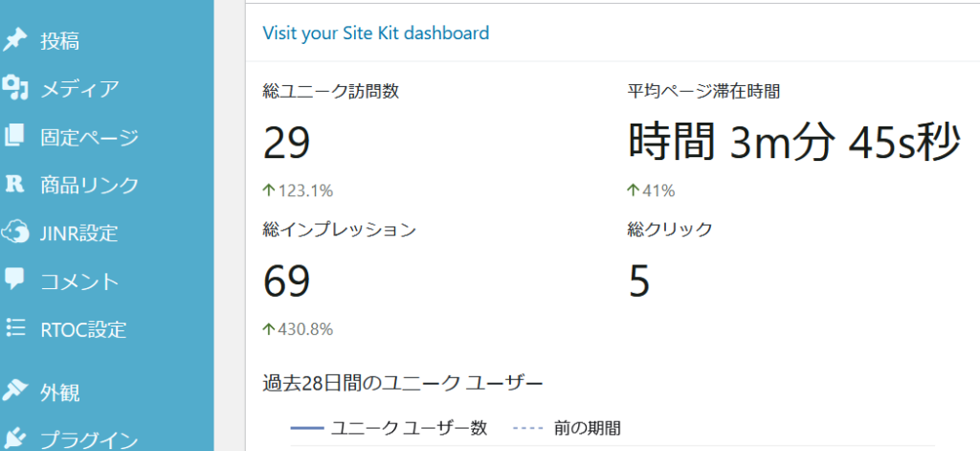Click the plug icon beside プラグイン

[14, 439]
